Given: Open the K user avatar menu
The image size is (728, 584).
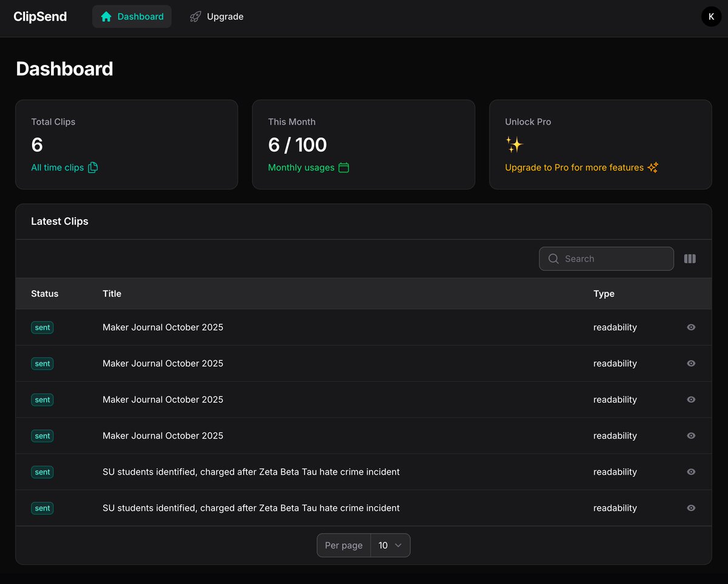Looking at the screenshot, I should pos(711,16).
